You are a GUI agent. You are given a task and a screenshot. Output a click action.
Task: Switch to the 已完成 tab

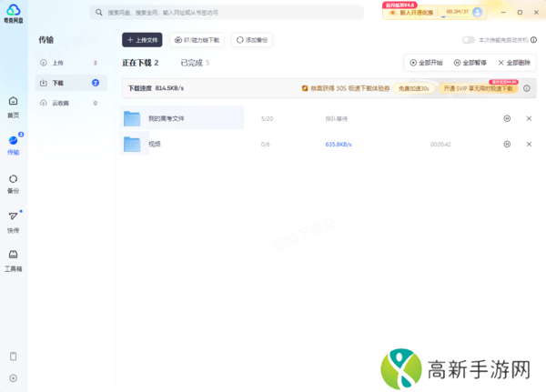[194, 63]
